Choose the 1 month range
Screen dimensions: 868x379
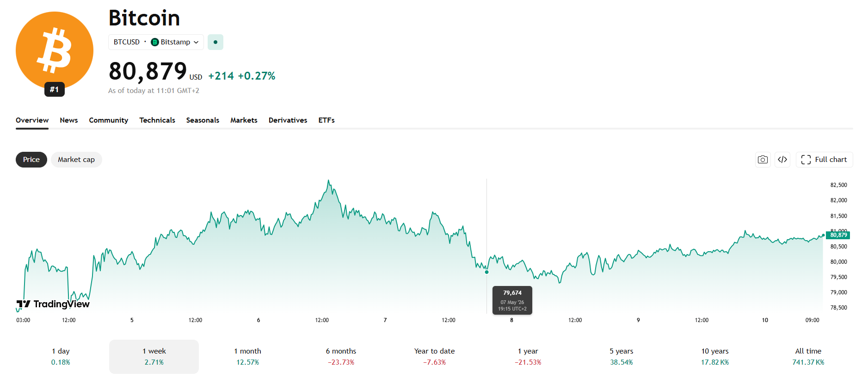tap(247, 357)
